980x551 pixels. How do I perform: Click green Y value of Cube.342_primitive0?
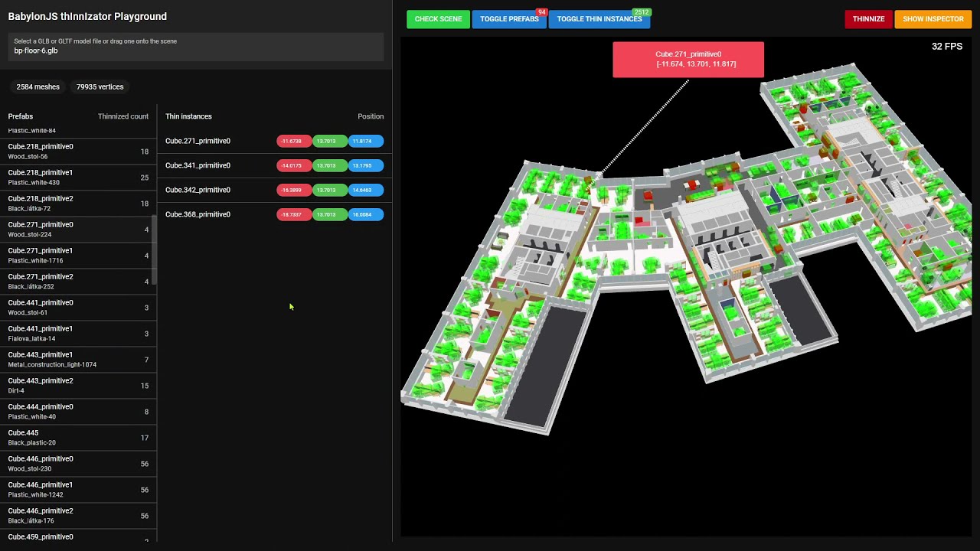[x=330, y=190]
